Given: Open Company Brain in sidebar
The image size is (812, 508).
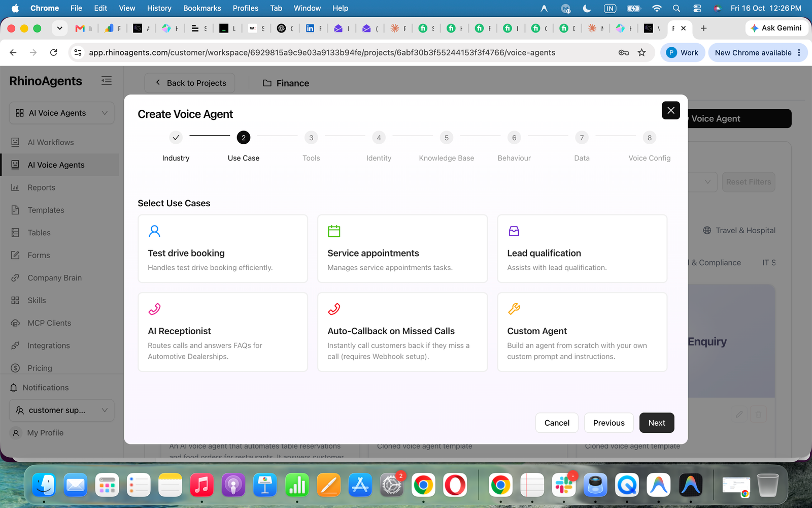Looking at the screenshot, I should [54, 278].
